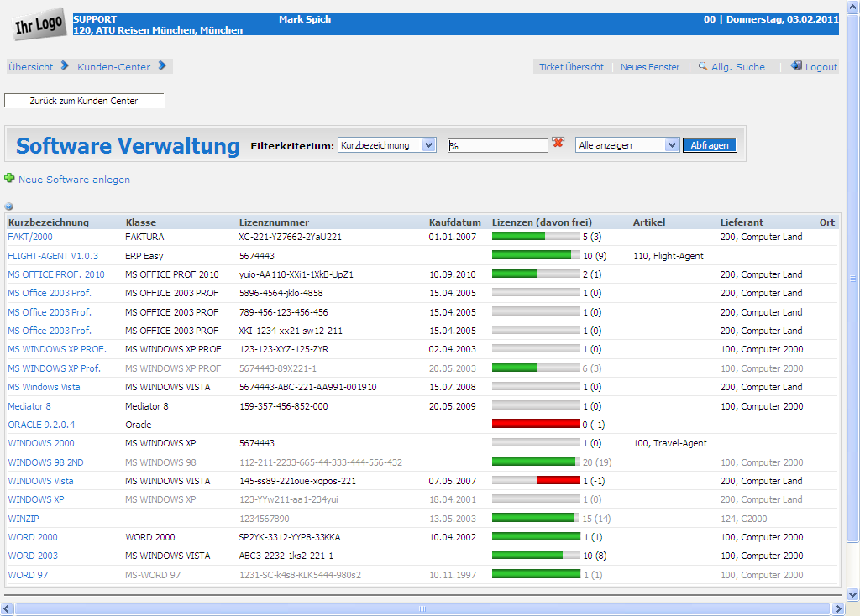Click the red X clear-filter icon

[558, 143]
